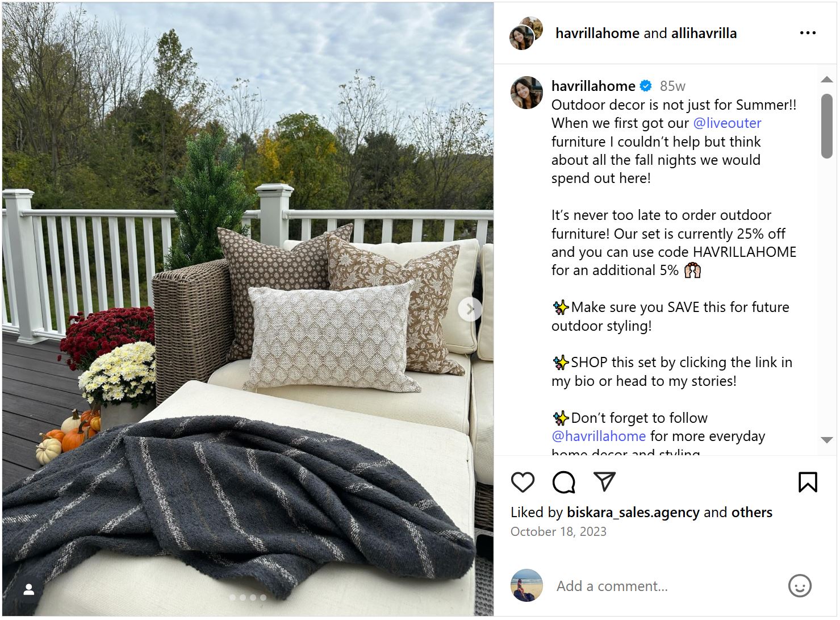This screenshot has width=840, height=620.
Task: Share the post using the paper plane icon
Action: (604, 481)
